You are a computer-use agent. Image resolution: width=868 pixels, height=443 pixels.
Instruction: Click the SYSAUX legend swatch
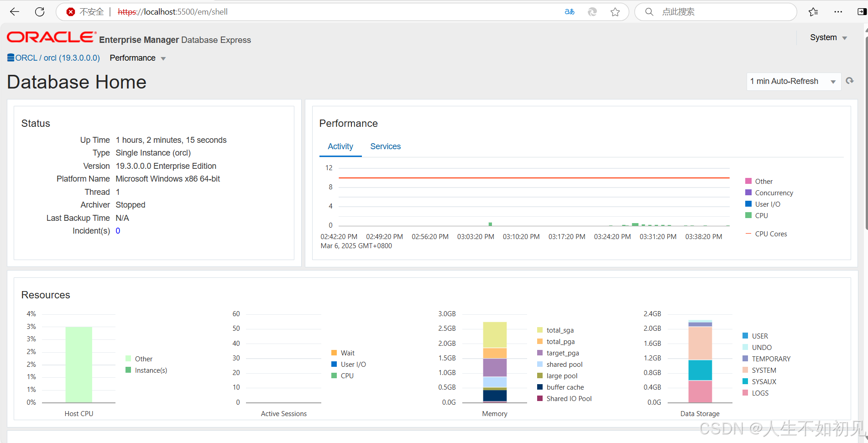tap(745, 381)
